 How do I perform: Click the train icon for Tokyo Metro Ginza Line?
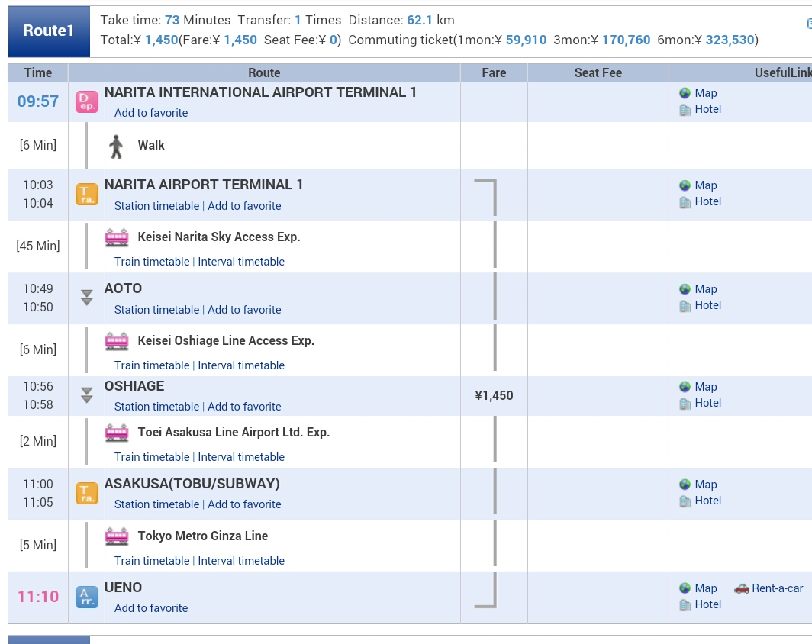click(x=117, y=536)
